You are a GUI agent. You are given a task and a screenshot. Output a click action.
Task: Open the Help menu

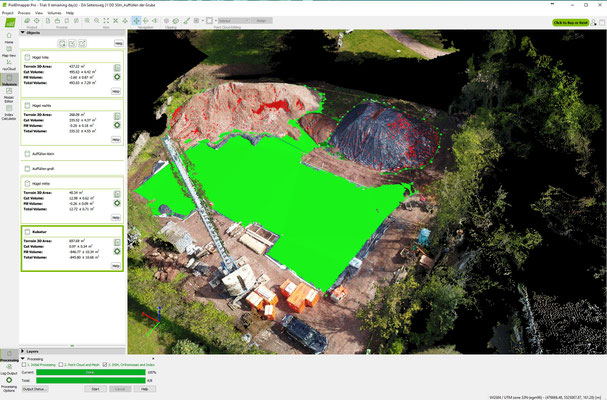point(70,13)
